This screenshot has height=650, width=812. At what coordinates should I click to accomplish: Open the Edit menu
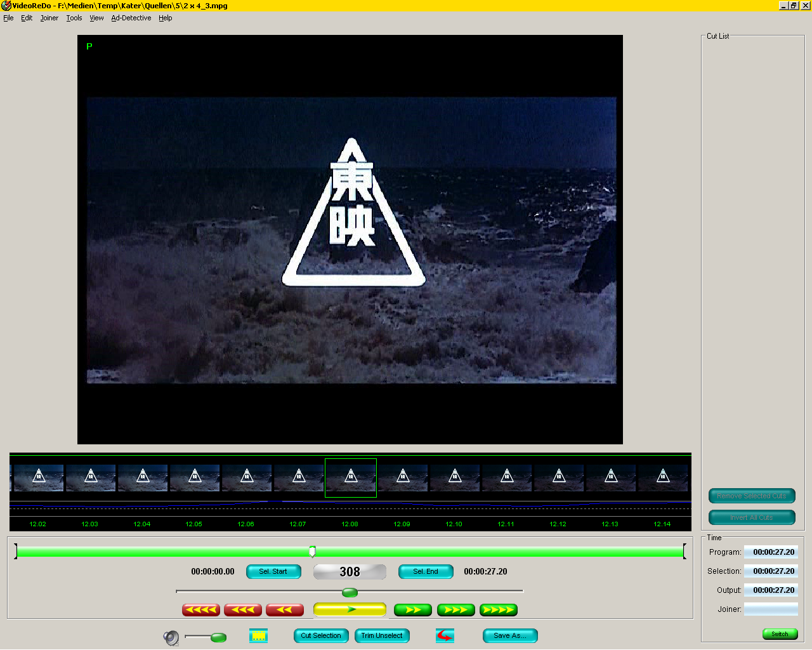27,18
